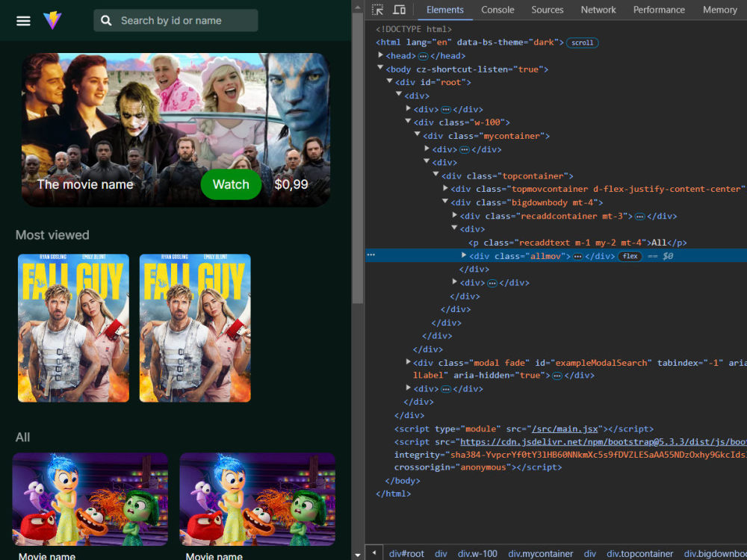Expand the head element's ellipsis badge

click(x=423, y=56)
